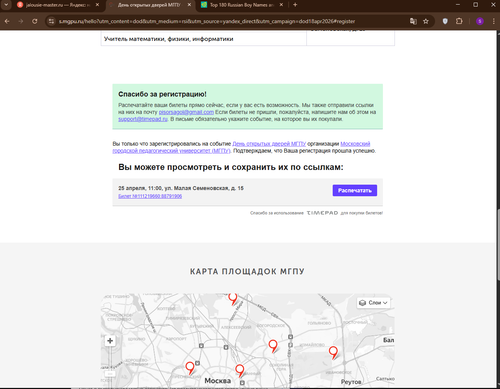
Task: Open a new browser tab
Action: pyautogui.click(x=295, y=5)
